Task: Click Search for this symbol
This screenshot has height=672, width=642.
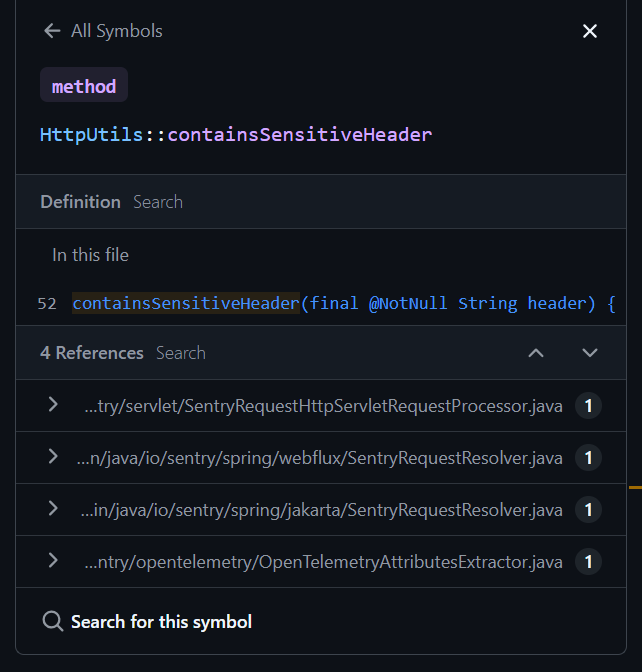Action: coord(161,622)
